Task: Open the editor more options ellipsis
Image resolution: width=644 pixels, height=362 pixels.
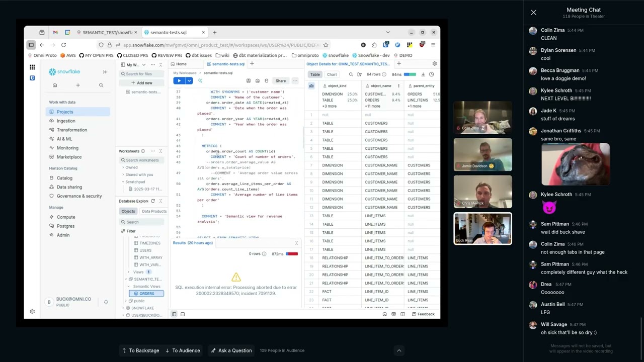Action: coord(295,81)
